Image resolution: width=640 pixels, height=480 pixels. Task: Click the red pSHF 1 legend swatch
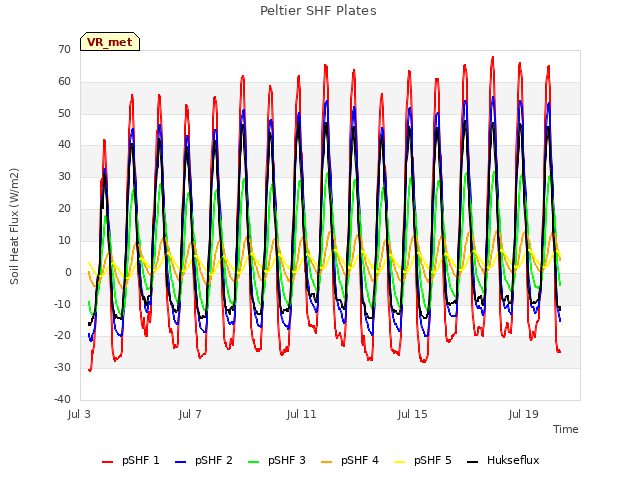tap(107, 462)
